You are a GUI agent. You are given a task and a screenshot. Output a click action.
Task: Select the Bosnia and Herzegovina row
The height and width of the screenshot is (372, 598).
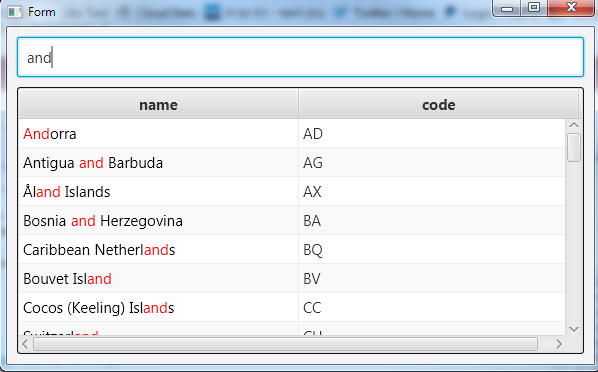292,221
